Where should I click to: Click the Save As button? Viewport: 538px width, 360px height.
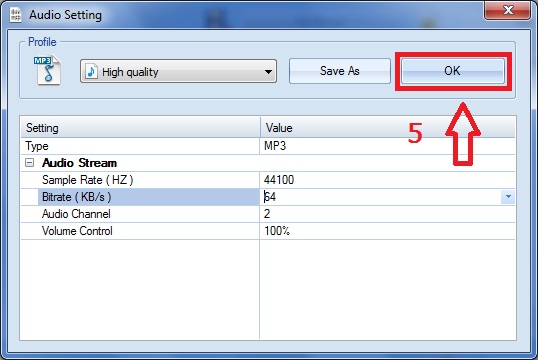pos(340,71)
